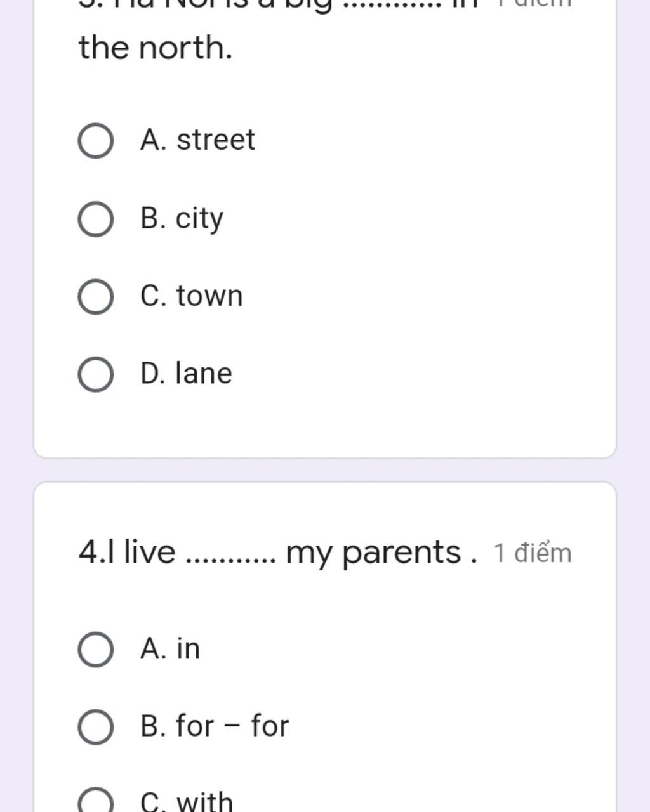Viewport: 650px width, 812px height.
Task: Click the question text '4.I live ... my parents'
Action: [x=277, y=552]
